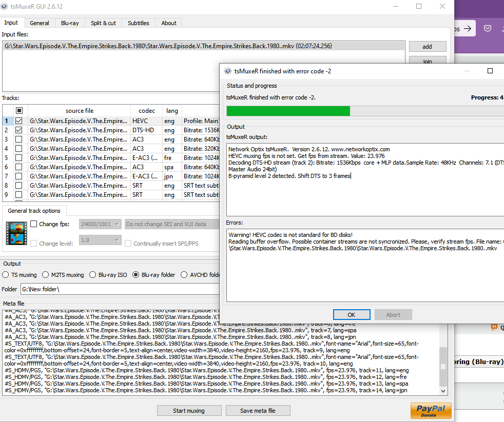
Task: Enable the Change fps checkbox
Action: click(34, 224)
